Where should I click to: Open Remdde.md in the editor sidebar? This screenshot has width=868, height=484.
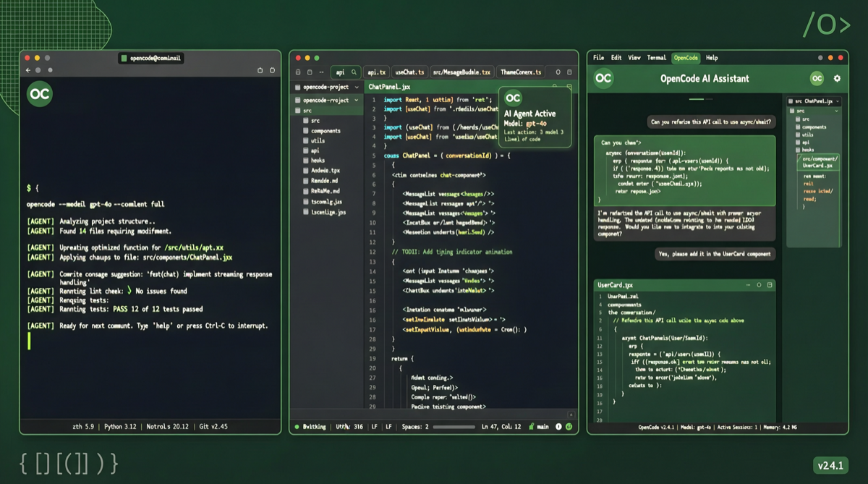coord(320,181)
